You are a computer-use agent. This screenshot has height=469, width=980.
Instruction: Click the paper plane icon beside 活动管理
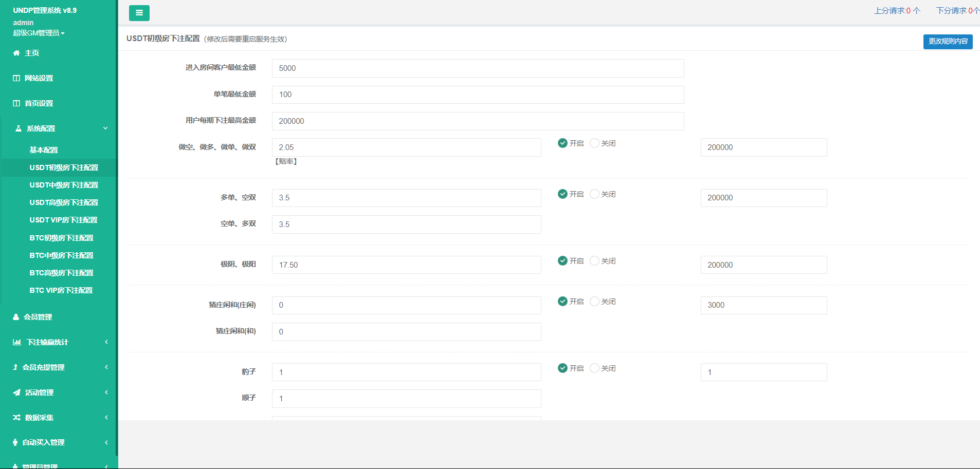(16, 392)
